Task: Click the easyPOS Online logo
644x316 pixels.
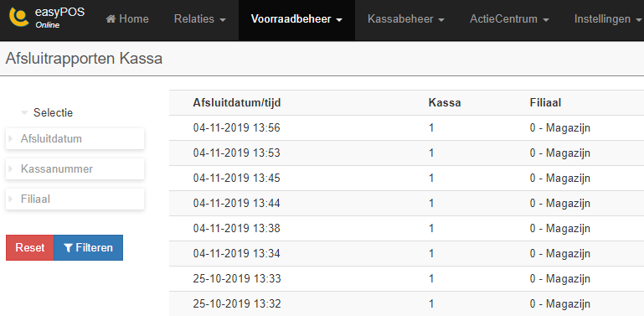Action: pos(47,18)
